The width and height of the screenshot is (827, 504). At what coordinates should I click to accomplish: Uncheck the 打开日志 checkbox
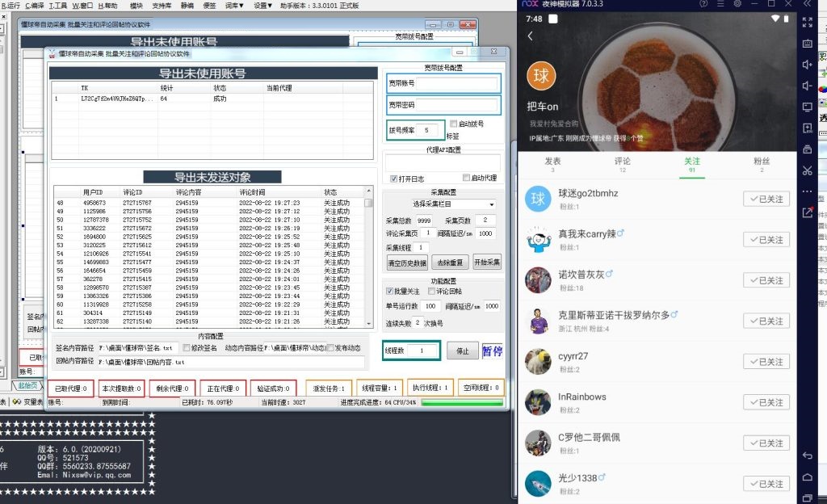393,178
